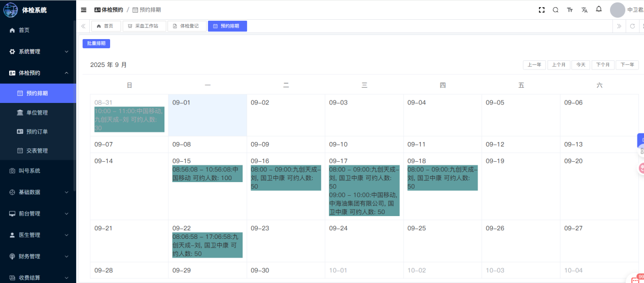Click the font size adjust icon
The image size is (644, 283).
570,10
